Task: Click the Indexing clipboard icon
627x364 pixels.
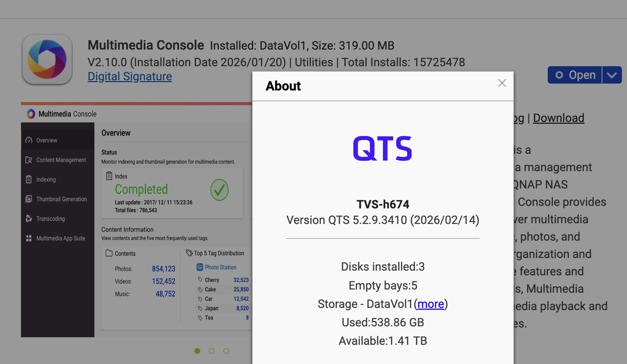Action: point(29,179)
